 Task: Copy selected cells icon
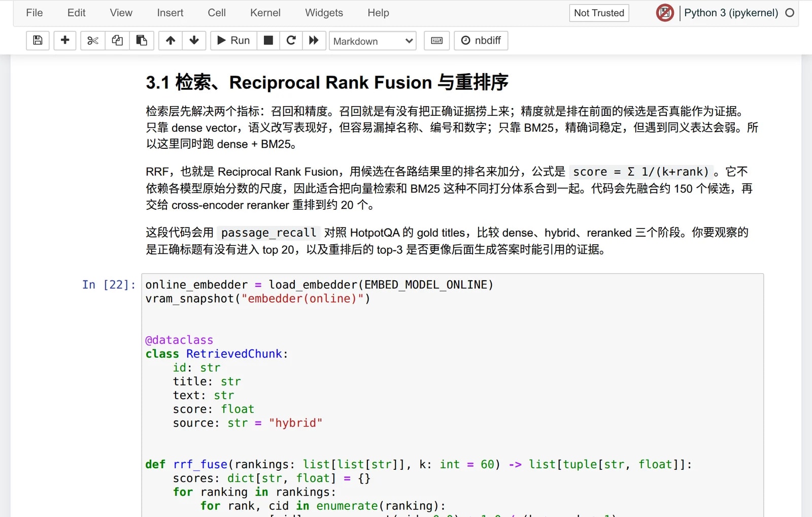tap(117, 41)
